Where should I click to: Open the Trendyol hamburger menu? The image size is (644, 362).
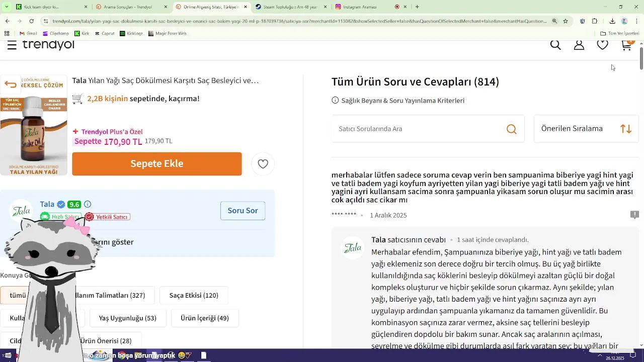12,45
